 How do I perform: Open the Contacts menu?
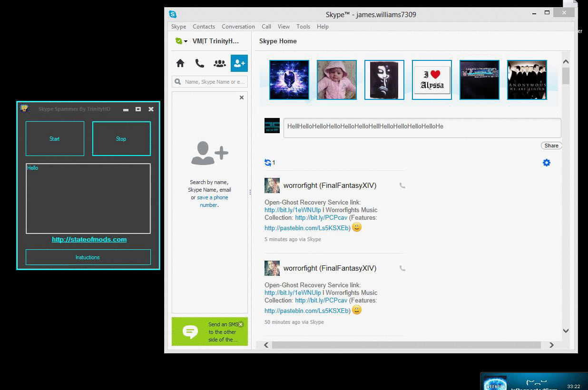click(204, 27)
